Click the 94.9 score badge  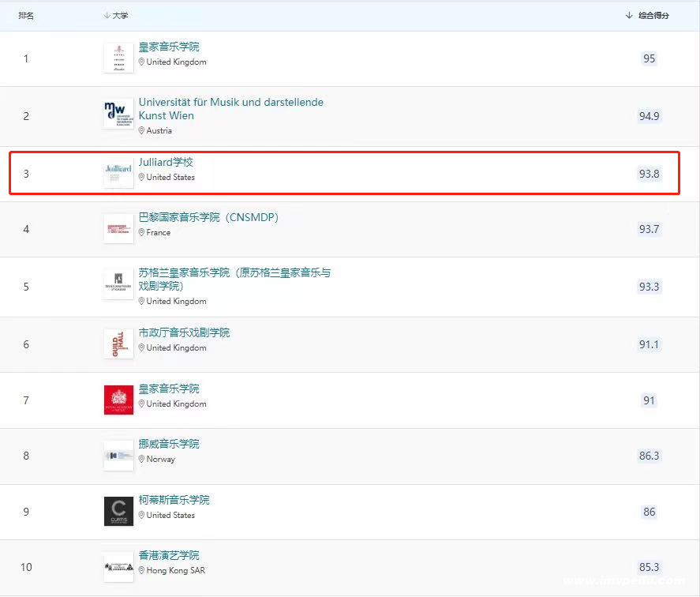coord(649,116)
